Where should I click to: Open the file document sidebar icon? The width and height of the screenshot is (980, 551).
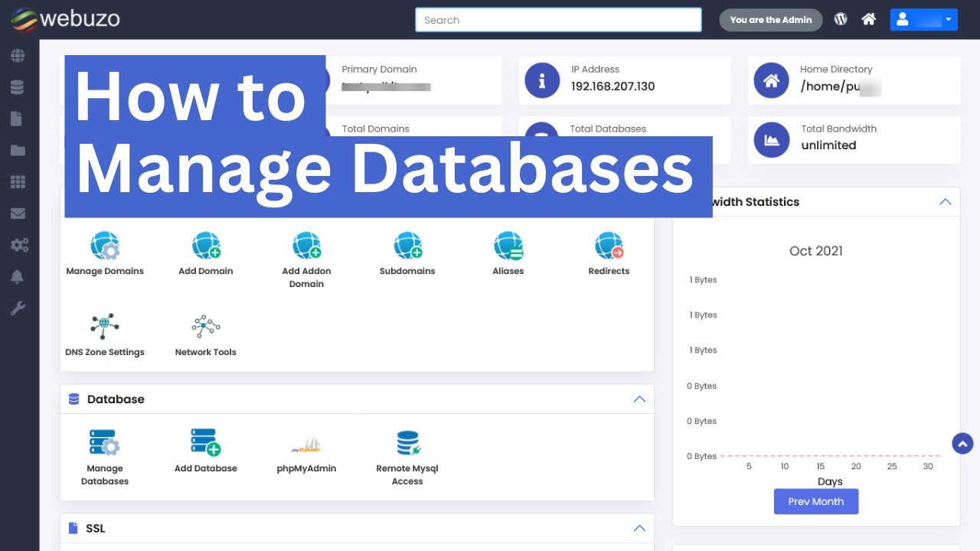[x=18, y=119]
